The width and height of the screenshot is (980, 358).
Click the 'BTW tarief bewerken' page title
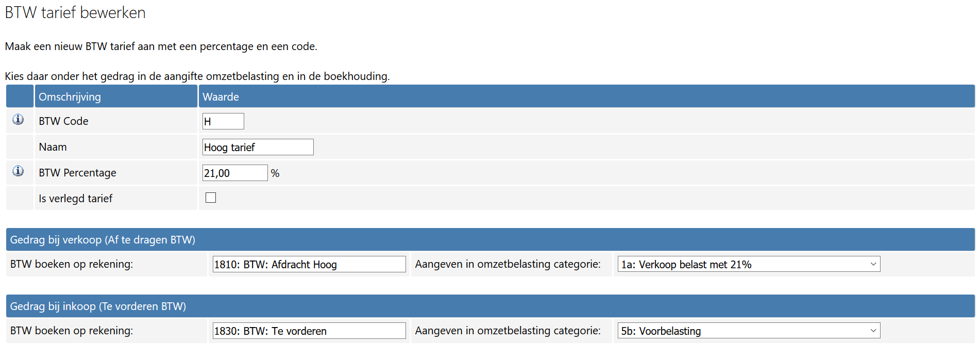75,12
